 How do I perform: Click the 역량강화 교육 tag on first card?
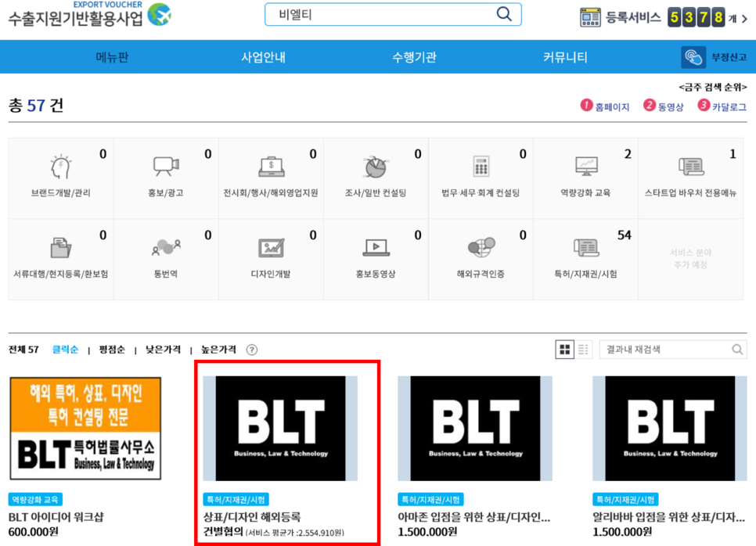(35, 499)
